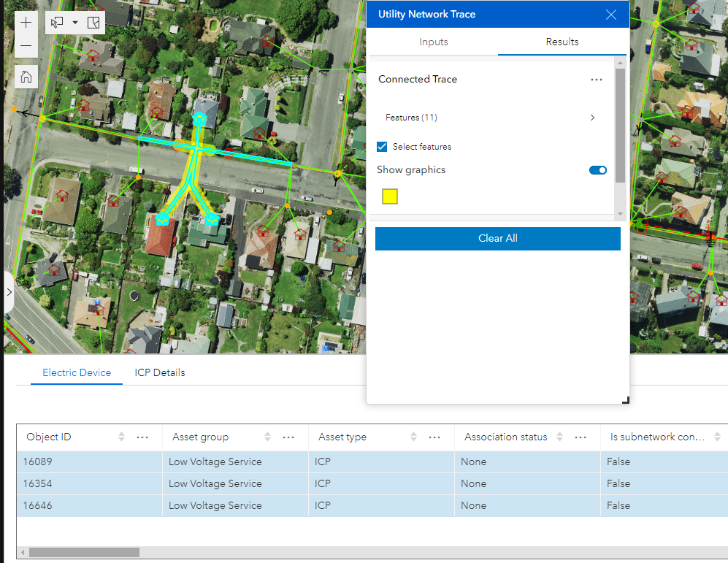The width and height of the screenshot is (728, 563).
Task: Click the highlighted ICP on green roof house
Action: tap(212, 218)
